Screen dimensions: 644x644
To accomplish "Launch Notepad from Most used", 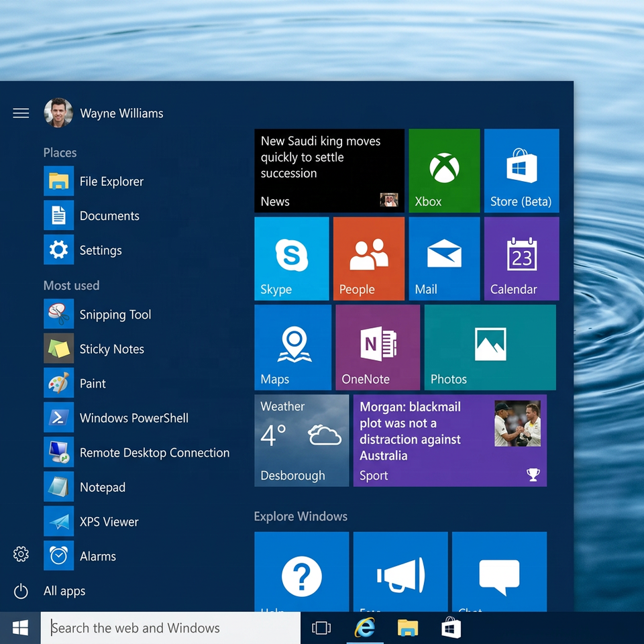I will (x=85, y=487).
